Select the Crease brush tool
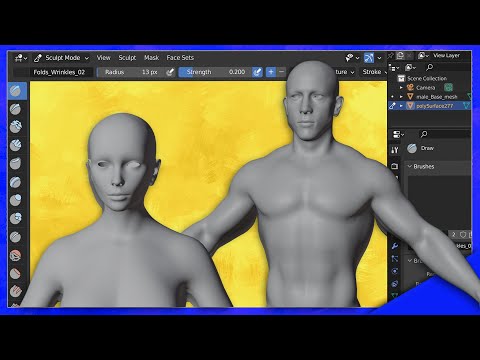 (x=16, y=237)
